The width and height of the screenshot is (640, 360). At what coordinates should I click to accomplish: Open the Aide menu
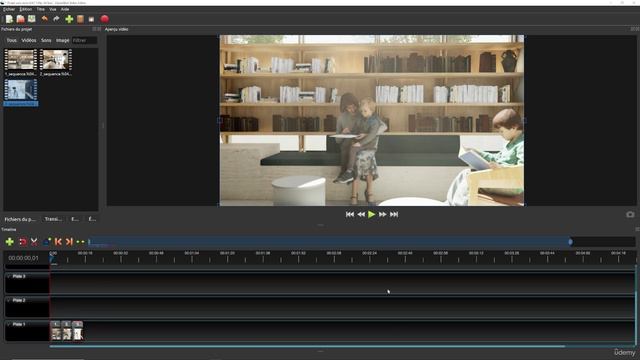point(65,9)
